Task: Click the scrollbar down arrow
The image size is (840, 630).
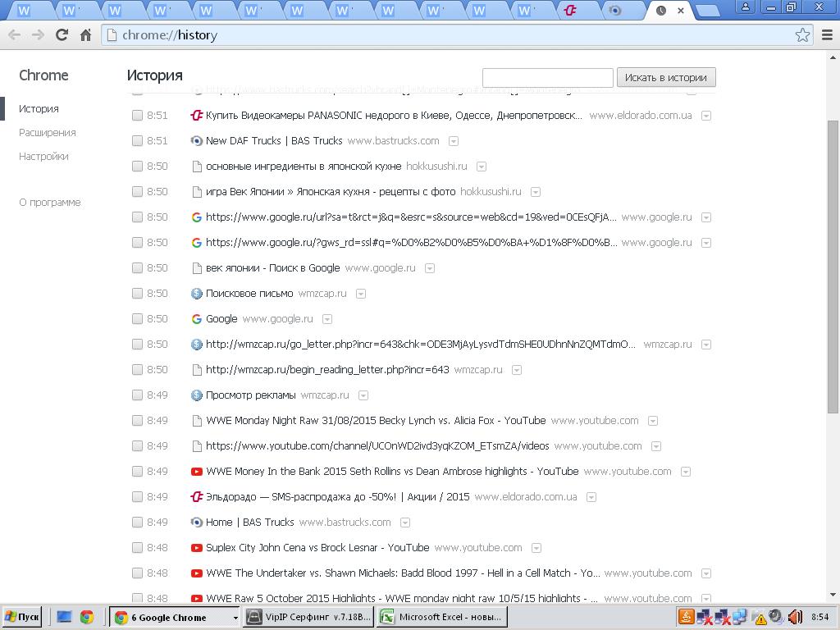Action: 833,595
